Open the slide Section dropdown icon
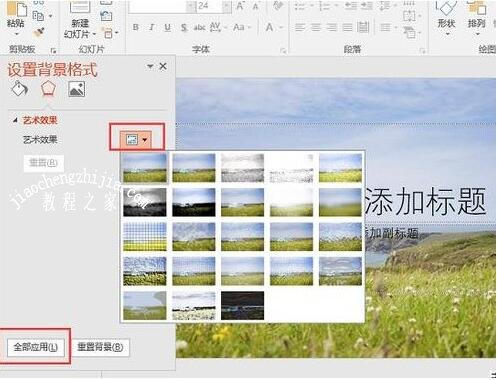 click(x=110, y=33)
